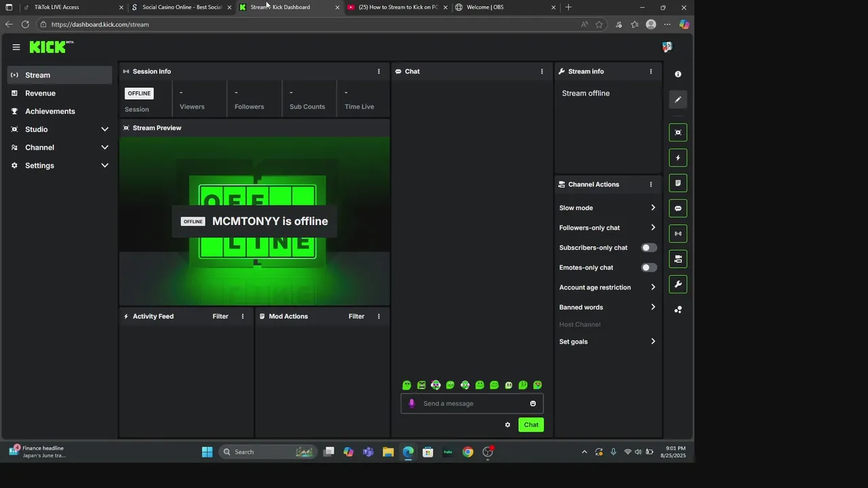
Task: Open chat settings gear beside the Chat button
Action: [x=507, y=425]
